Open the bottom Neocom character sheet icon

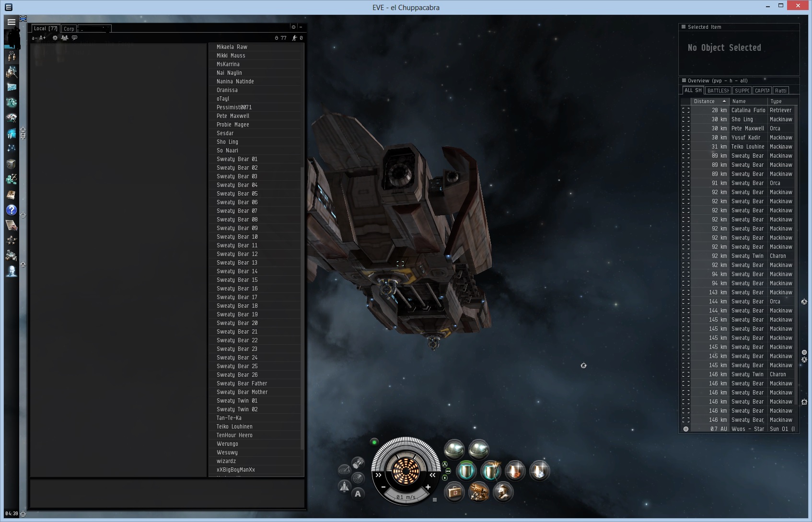tap(12, 271)
